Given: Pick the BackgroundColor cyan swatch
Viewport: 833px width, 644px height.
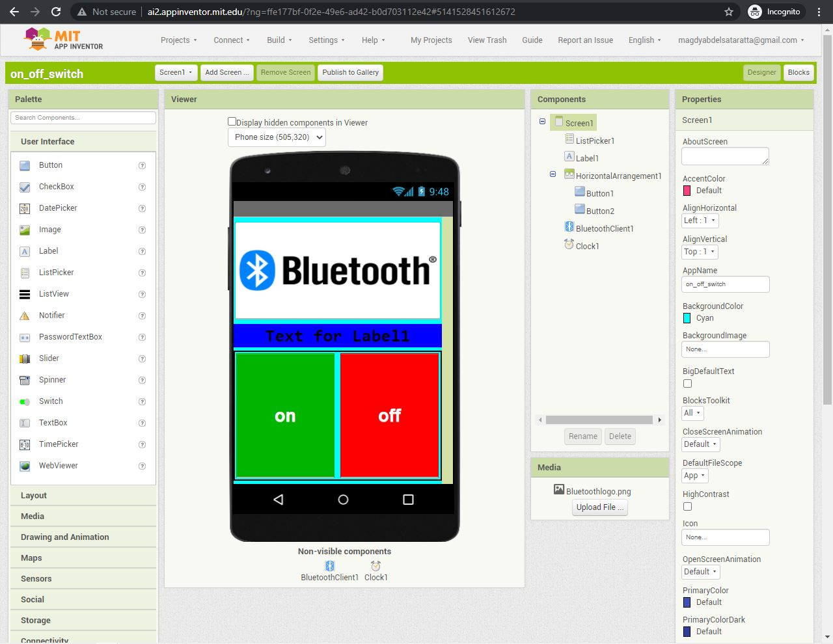Looking at the screenshot, I should click(x=687, y=318).
